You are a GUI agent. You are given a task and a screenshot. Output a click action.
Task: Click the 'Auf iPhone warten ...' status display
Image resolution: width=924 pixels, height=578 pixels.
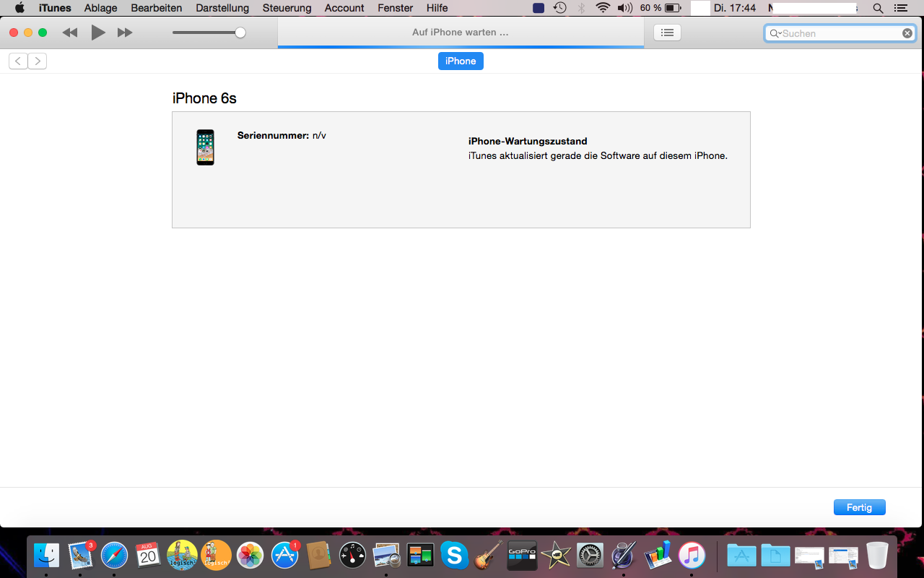[x=461, y=33]
